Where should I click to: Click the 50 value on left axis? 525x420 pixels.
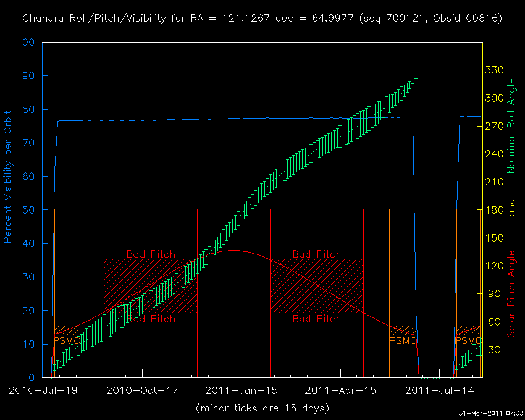click(x=29, y=210)
